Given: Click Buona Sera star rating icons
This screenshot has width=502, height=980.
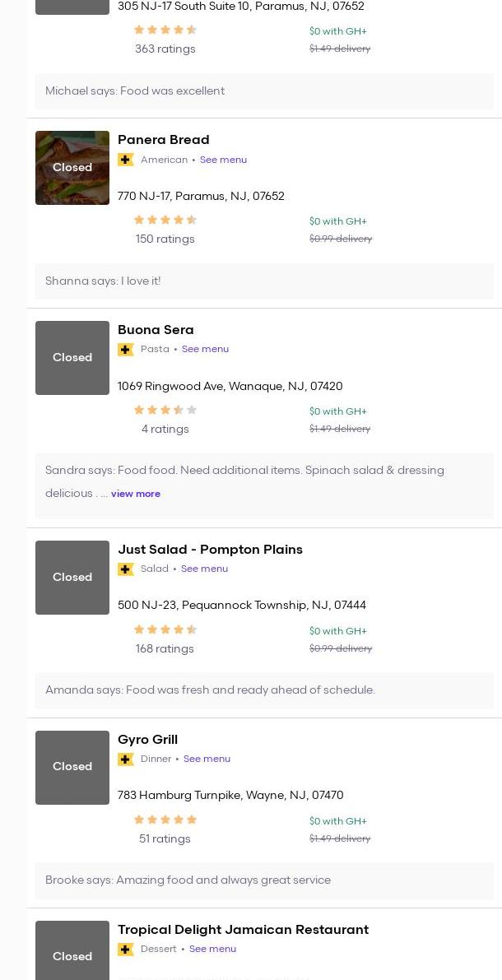Looking at the screenshot, I should (165, 410).
